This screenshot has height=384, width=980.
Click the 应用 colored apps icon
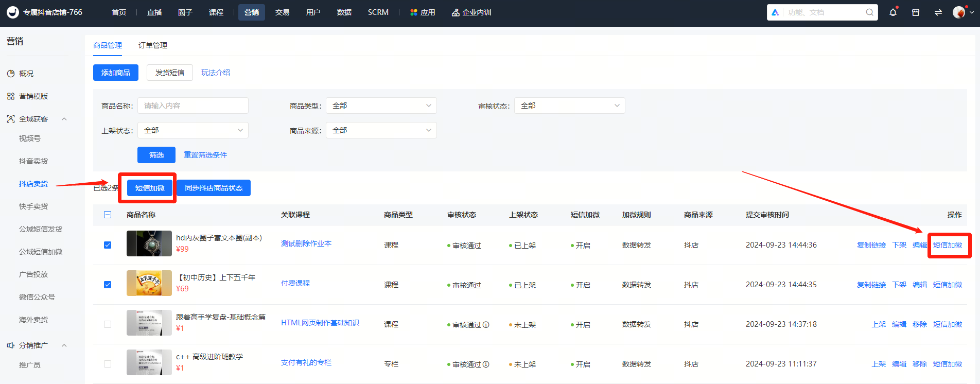414,12
